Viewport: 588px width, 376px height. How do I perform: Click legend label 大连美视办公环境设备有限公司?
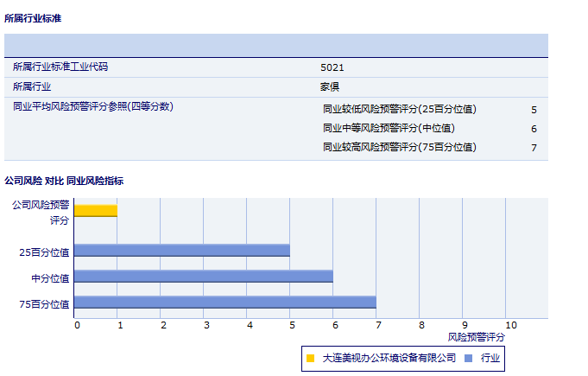[x=389, y=357]
